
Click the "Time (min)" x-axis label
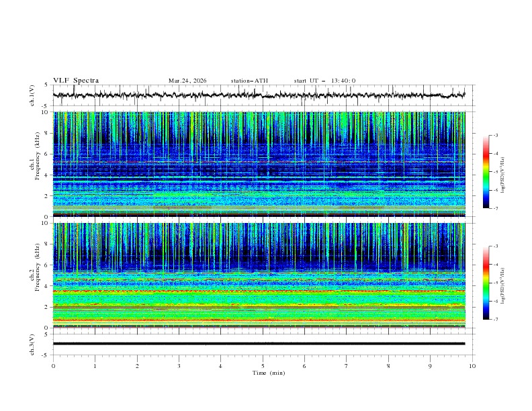[269, 373]
